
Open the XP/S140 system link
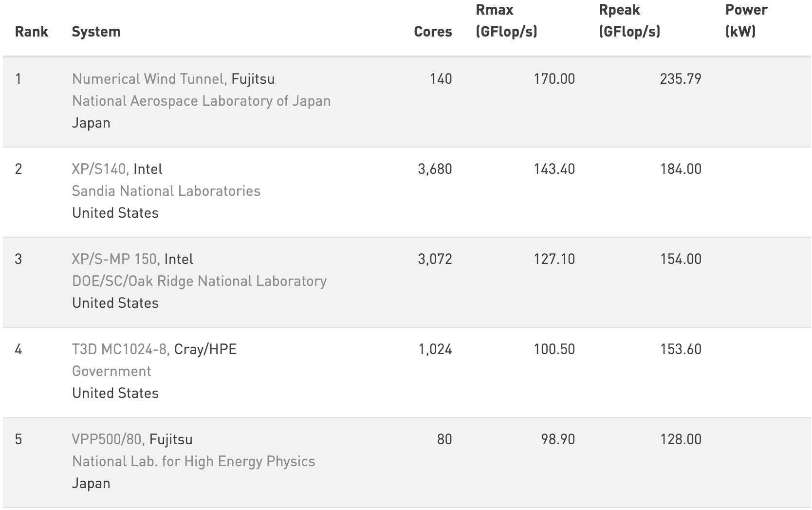[x=99, y=169]
